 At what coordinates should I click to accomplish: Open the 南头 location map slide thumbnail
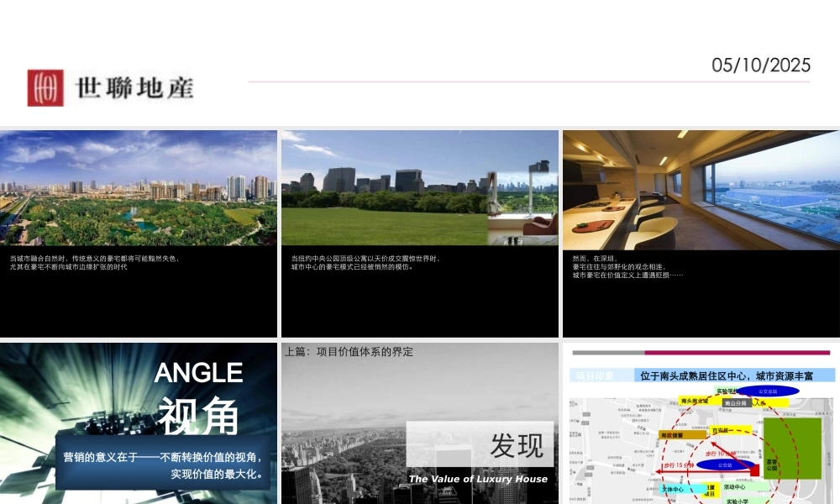[701, 423]
